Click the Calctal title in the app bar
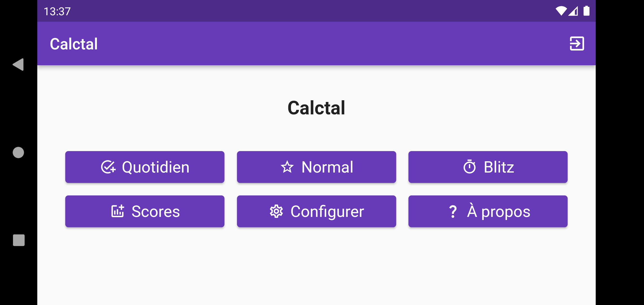The width and height of the screenshot is (644, 305). [x=74, y=43]
